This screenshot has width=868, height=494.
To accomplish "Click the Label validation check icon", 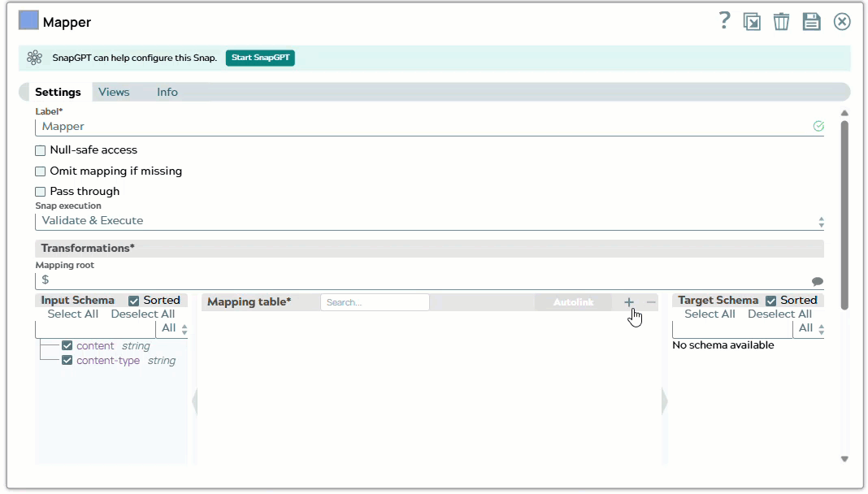I will tap(818, 126).
